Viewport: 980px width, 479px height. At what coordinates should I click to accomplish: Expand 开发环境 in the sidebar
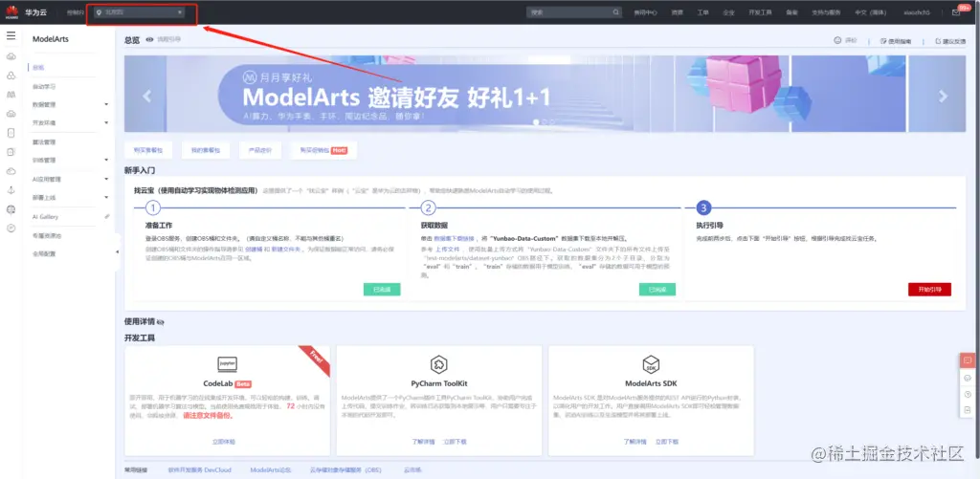tap(106, 123)
